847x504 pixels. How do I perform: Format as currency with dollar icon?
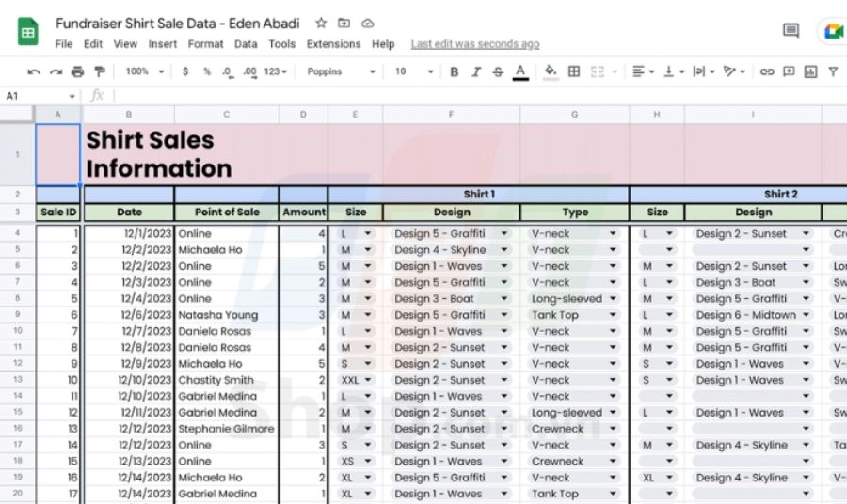(x=185, y=71)
